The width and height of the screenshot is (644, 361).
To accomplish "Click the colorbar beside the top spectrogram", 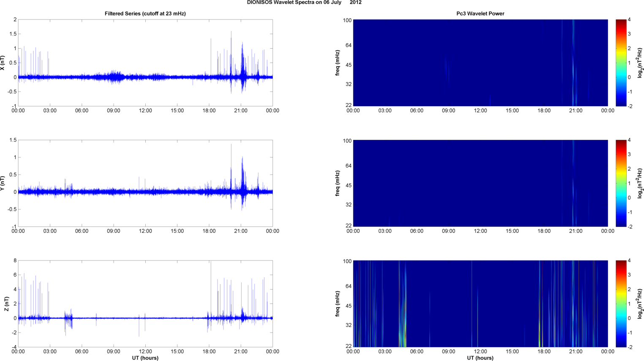I will pyautogui.click(x=621, y=63).
